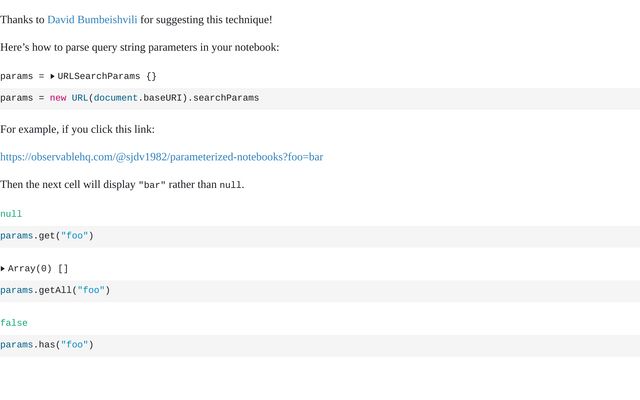Image resolution: width=640 pixels, height=400 pixels.
Task: Click the 'document' word in code cell
Action: point(115,98)
